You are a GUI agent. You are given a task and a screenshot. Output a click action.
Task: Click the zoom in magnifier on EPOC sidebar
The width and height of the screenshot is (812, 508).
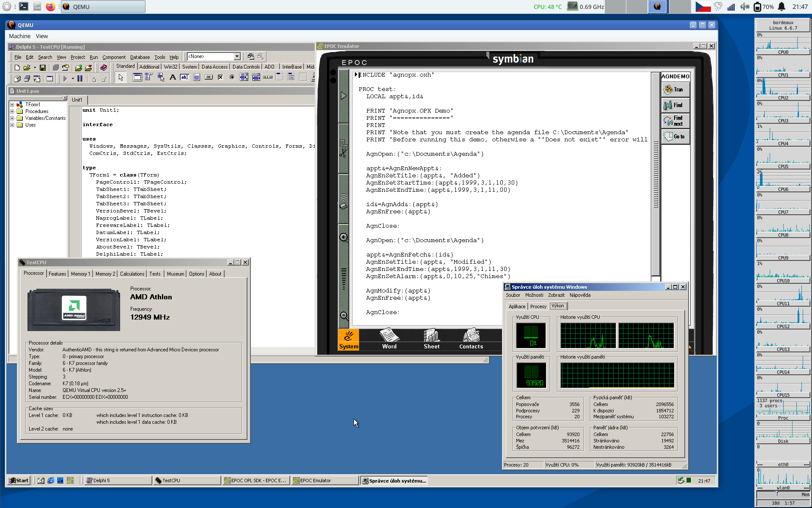click(344, 237)
